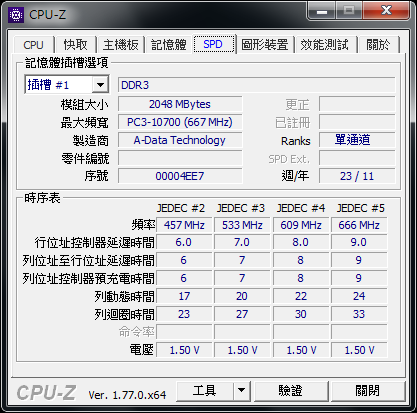Click the 單通道 Ranks value
This screenshot has height=413, width=417.
357,140
